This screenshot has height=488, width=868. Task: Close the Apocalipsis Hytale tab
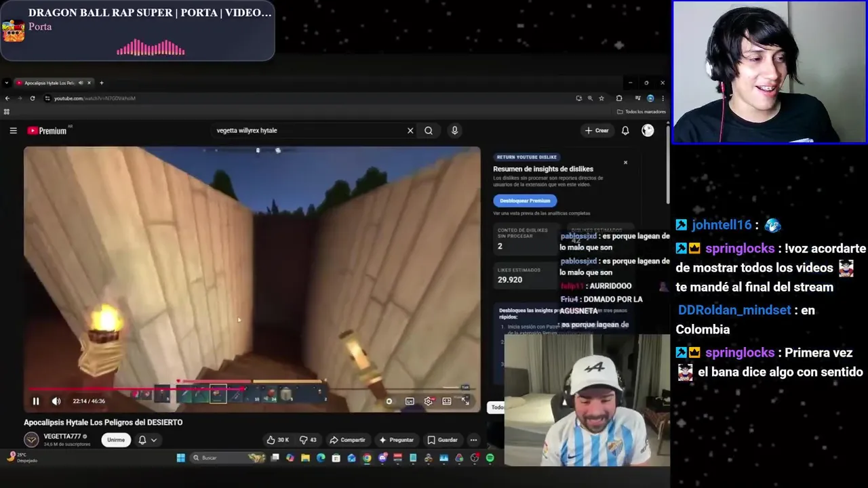(90, 83)
